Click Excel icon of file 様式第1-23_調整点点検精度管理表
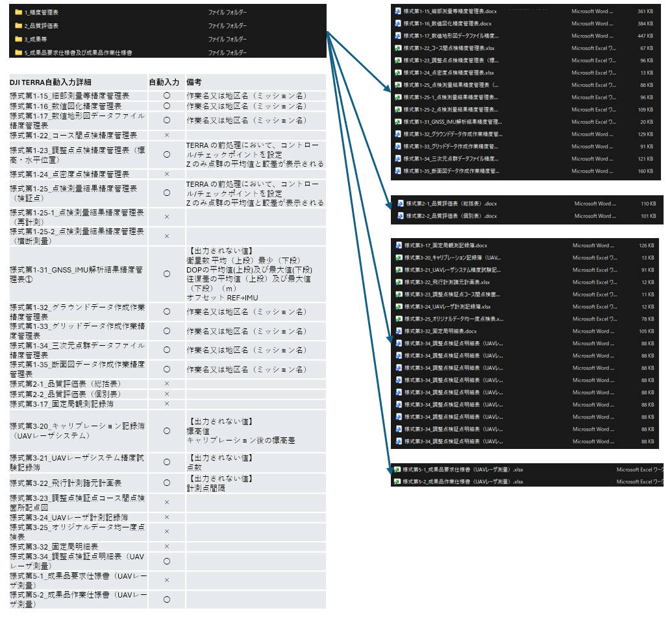The height and width of the screenshot is (617, 672). tap(398, 60)
